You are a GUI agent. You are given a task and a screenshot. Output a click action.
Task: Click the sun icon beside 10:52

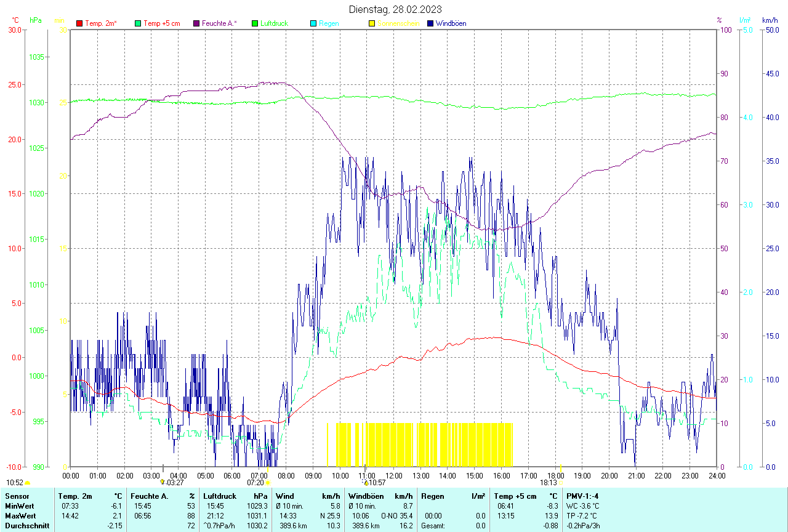pyautogui.click(x=28, y=483)
